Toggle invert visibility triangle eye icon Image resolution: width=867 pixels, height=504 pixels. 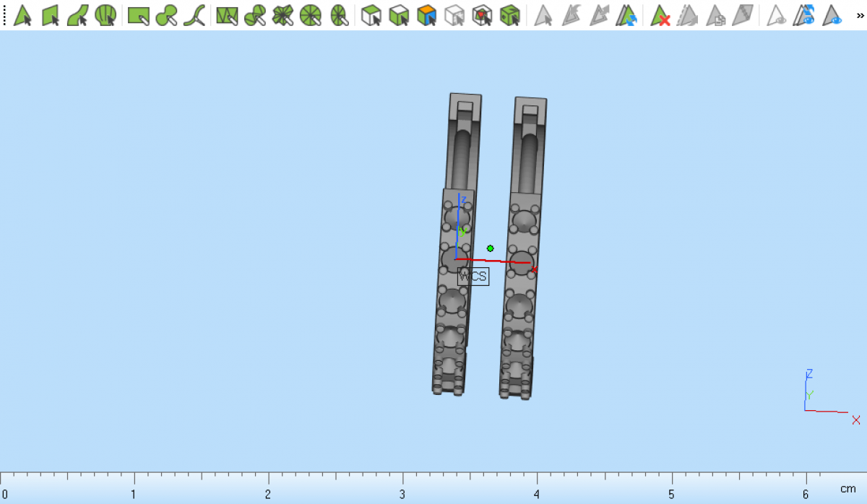(804, 15)
